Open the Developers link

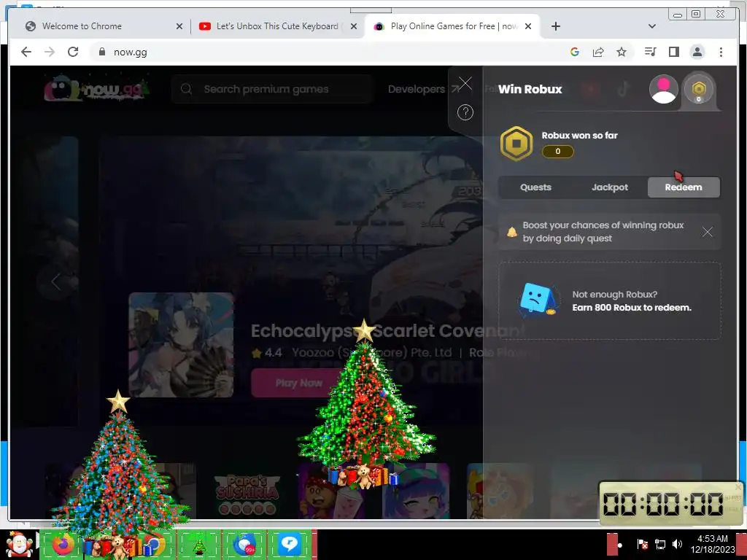pos(424,89)
